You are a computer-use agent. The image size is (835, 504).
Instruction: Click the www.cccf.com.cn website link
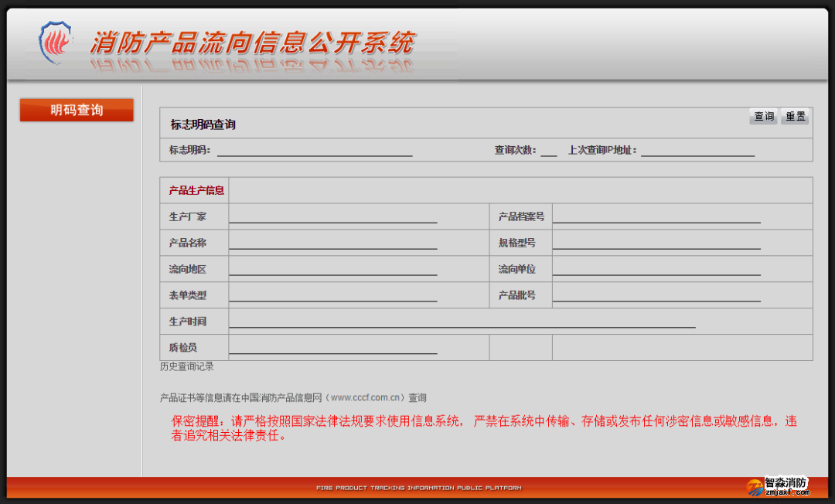point(366,398)
